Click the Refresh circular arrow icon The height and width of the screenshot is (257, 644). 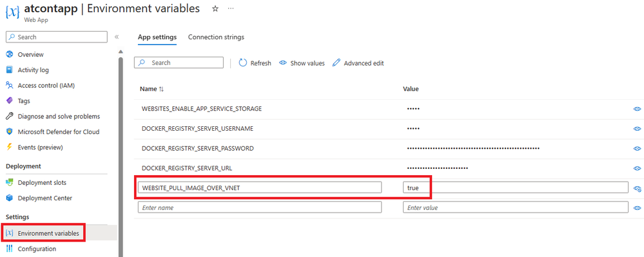point(243,63)
